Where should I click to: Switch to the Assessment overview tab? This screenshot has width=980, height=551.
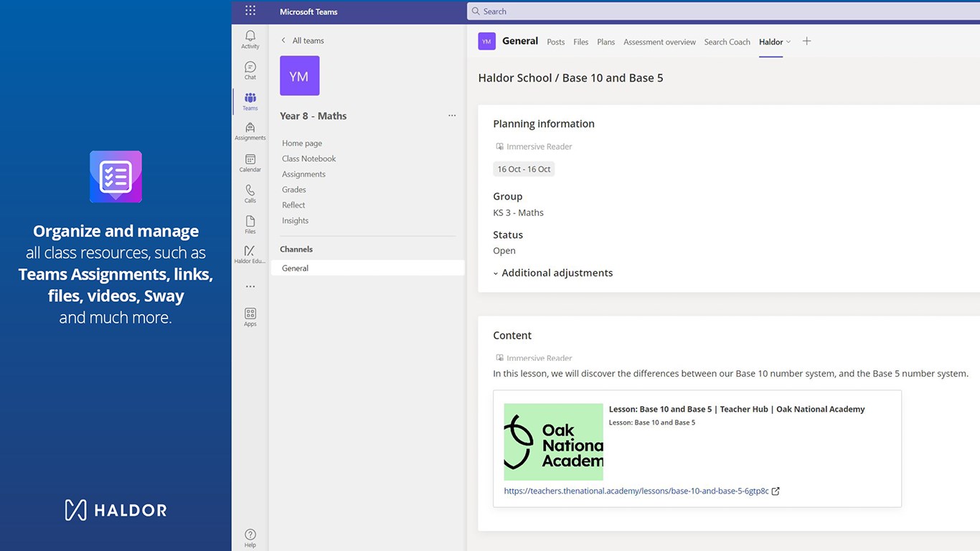[x=659, y=42]
